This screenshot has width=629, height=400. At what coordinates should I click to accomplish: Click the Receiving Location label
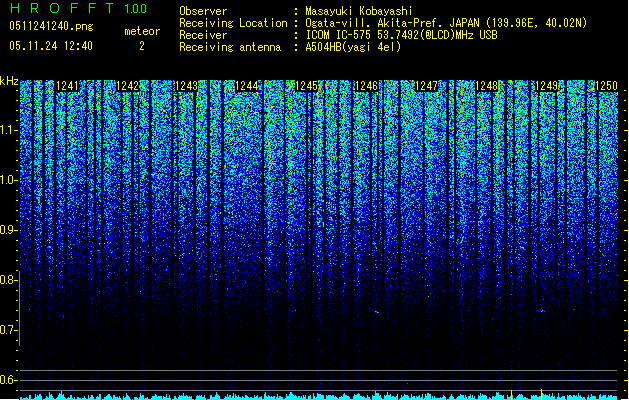tap(233, 23)
